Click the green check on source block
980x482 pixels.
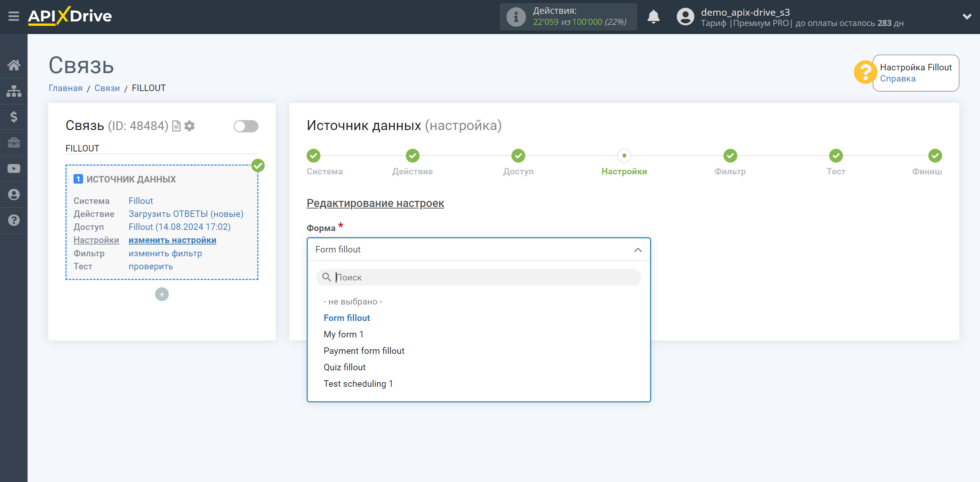coord(258,166)
